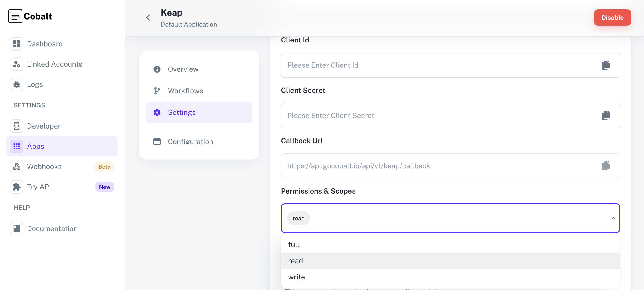Select the Apps grid icon
Screen dimensions: 644x290
16,146
